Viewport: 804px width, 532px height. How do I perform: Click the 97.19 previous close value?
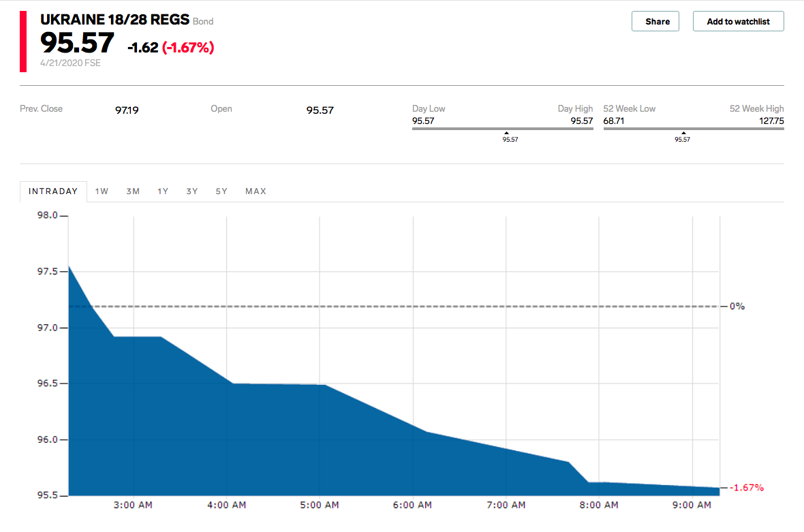(127, 110)
